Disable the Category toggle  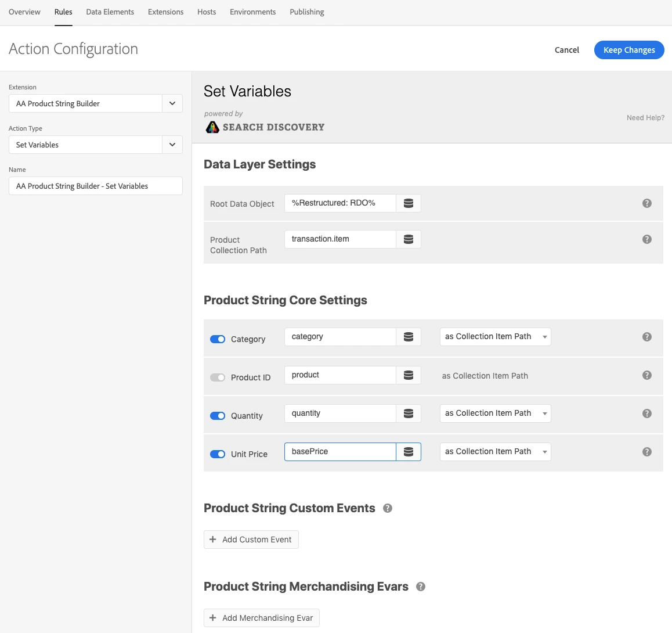(218, 339)
